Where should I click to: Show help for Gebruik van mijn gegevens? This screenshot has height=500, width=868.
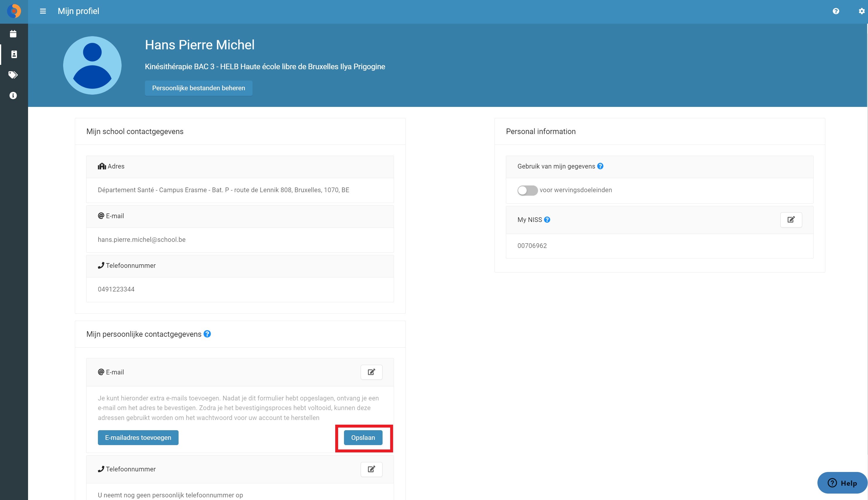[600, 166]
